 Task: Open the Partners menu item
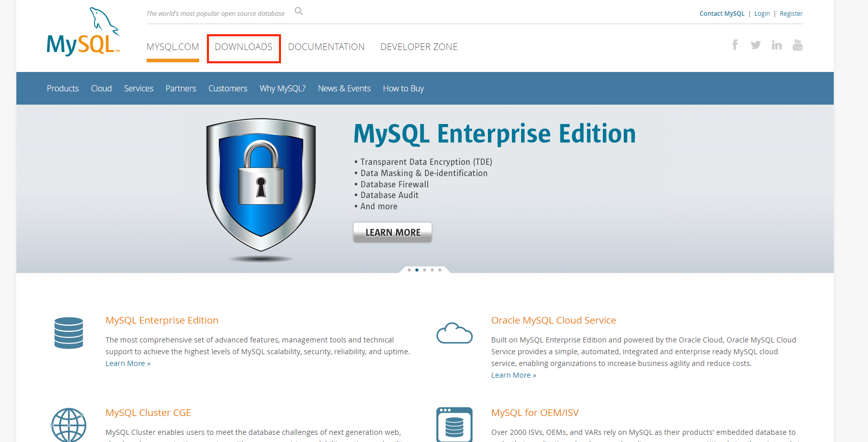(181, 88)
